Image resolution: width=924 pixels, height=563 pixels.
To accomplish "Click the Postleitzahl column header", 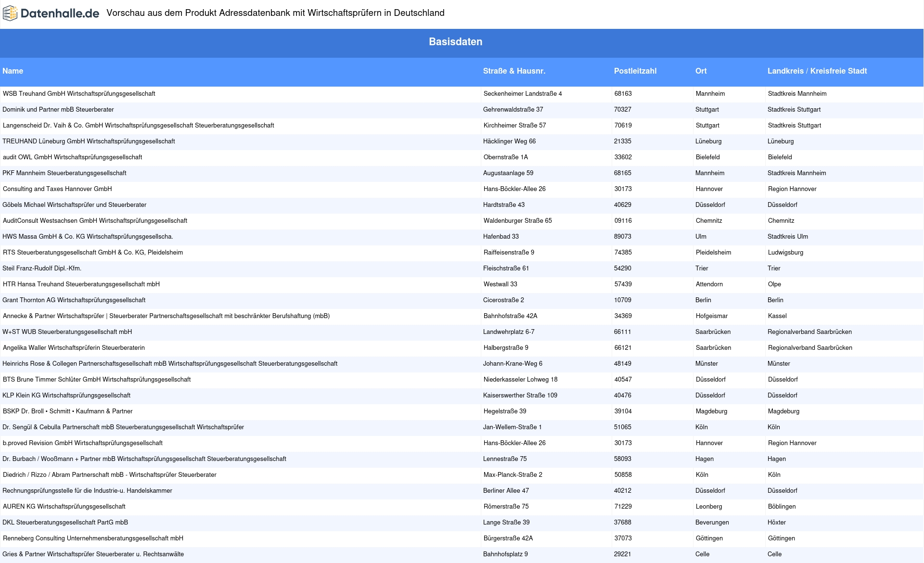I will pos(635,71).
